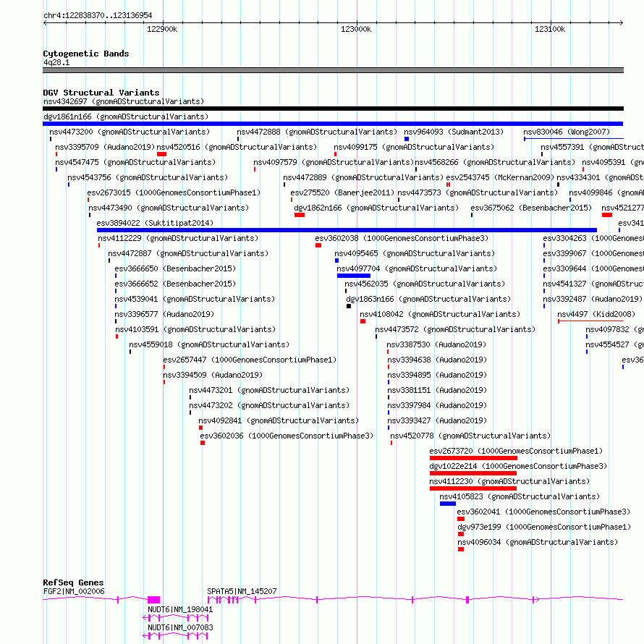The width and height of the screenshot is (644, 644).
Task: Click the esv2673720 red bar
Action: (x=473, y=458)
